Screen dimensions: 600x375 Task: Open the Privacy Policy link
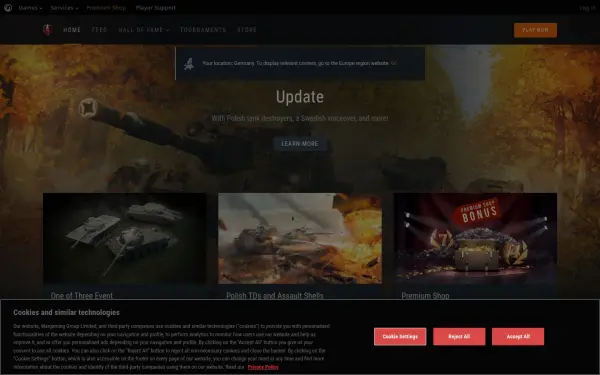[263, 367]
